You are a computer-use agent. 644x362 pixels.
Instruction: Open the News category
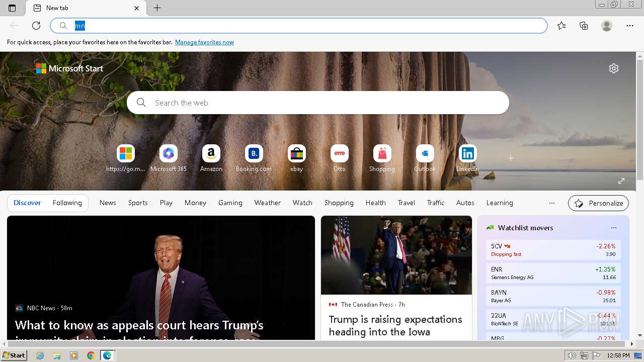[108, 203]
